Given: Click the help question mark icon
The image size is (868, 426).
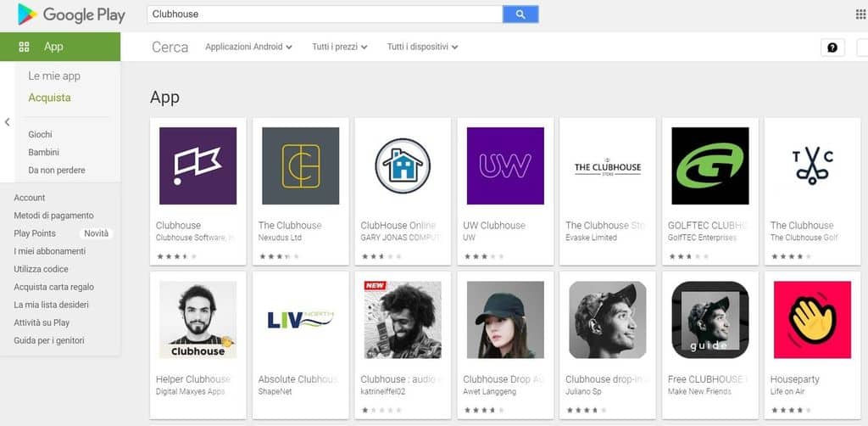Looking at the screenshot, I should (832, 47).
